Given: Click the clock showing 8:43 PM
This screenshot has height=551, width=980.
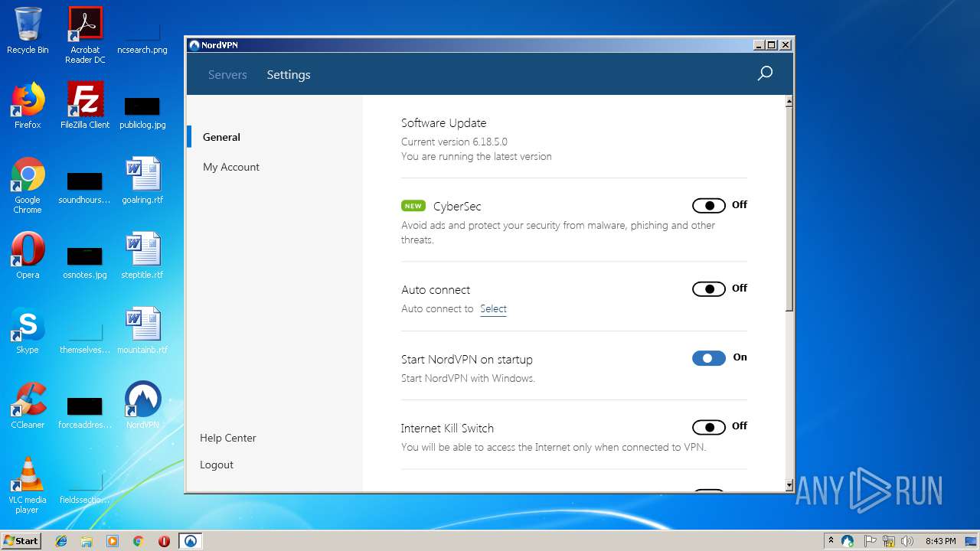Looking at the screenshot, I should pyautogui.click(x=940, y=541).
